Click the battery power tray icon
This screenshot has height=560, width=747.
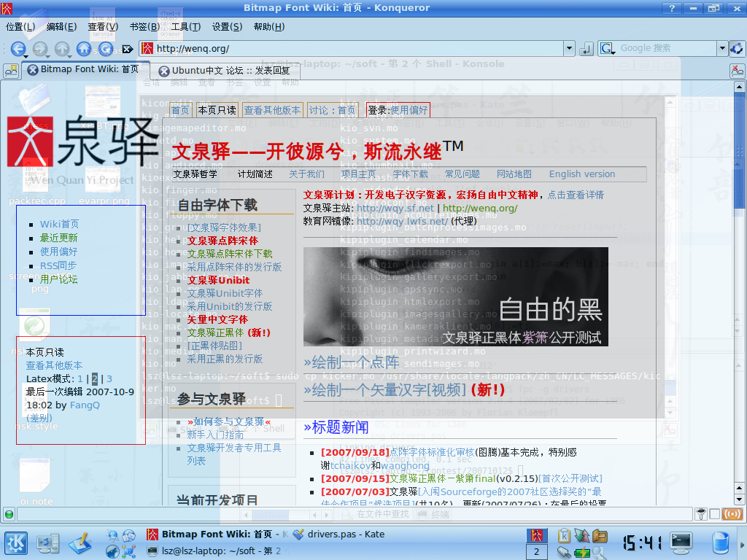click(x=582, y=553)
